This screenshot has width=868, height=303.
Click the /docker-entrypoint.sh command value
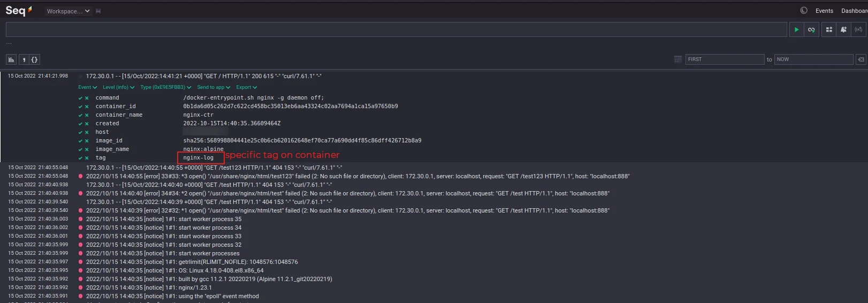click(x=254, y=98)
